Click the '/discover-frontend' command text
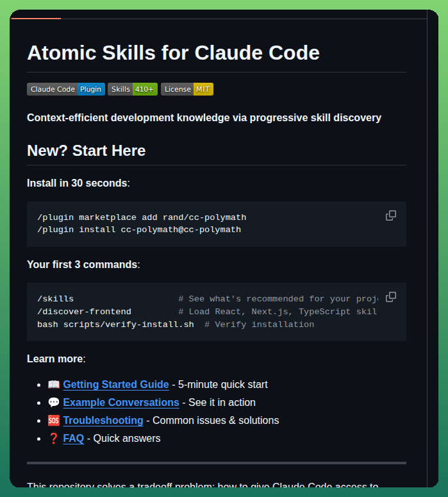 (84, 312)
